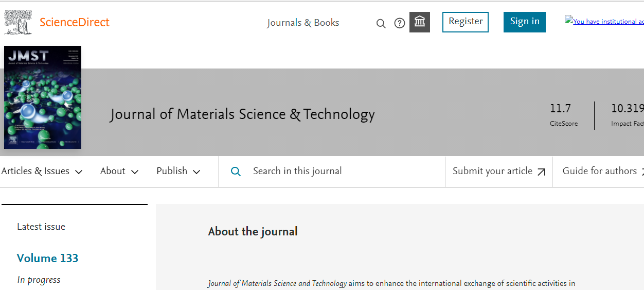Click the Submit your article link

click(492, 171)
